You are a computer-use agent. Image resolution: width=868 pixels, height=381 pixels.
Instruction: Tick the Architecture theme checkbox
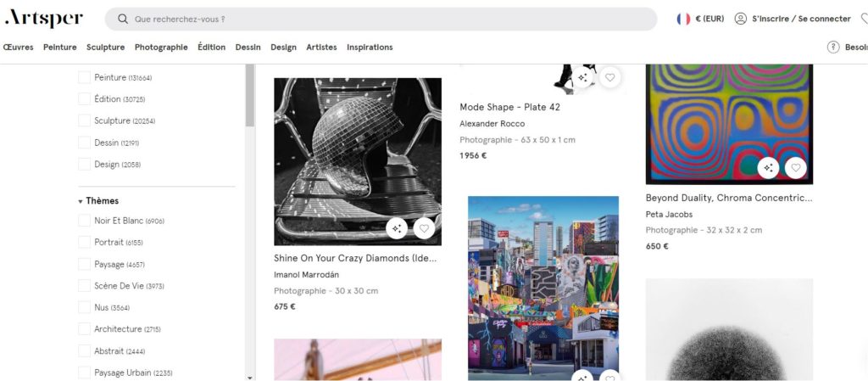coord(84,329)
